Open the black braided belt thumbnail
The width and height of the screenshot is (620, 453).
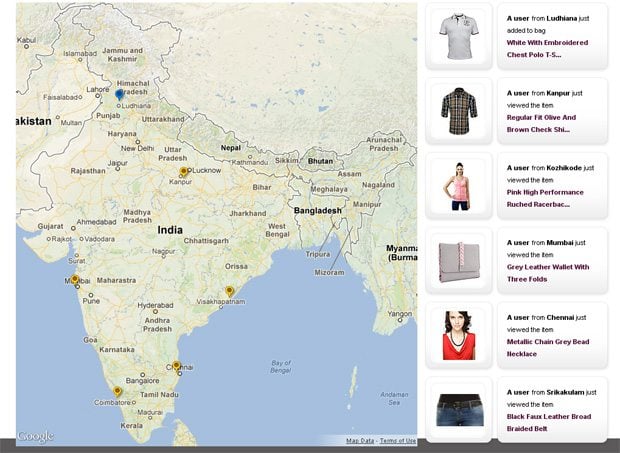pos(459,410)
